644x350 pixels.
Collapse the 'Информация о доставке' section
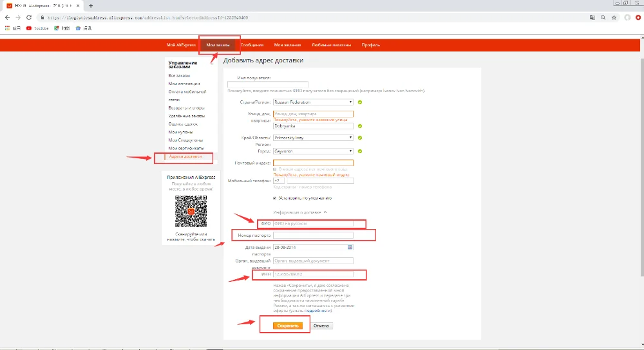point(325,212)
